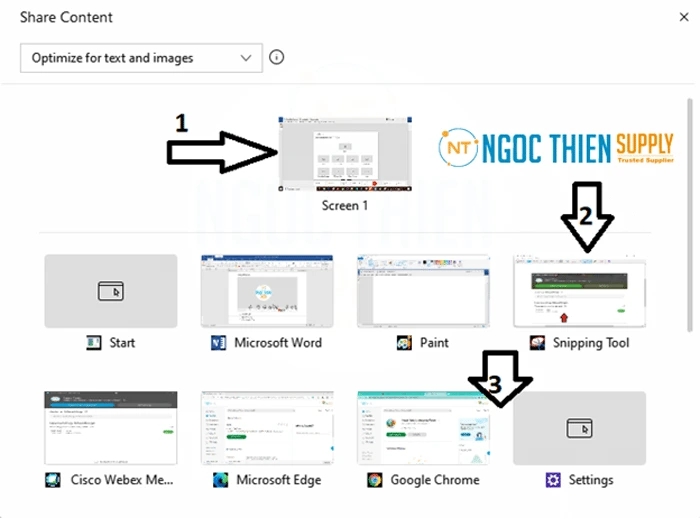Choose the Microsoft Edge window thumbnail
This screenshot has width=700, height=518.
click(267, 428)
